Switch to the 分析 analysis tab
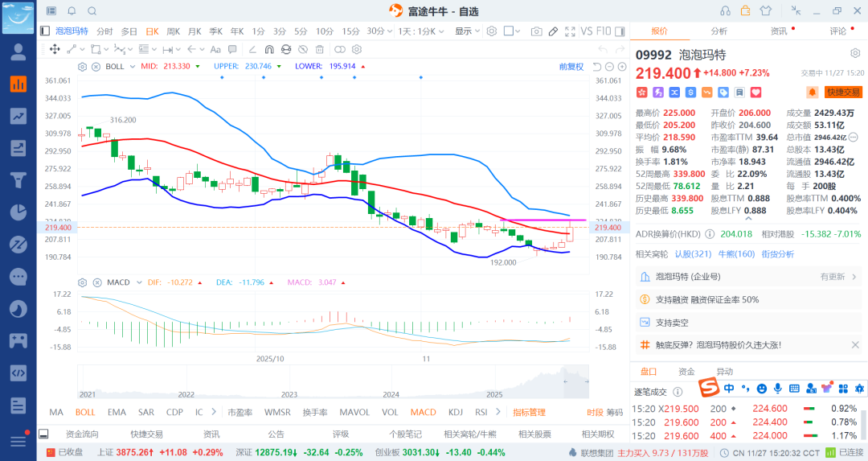Image resolution: width=868 pixels, height=461 pixels. coord(719,31)
